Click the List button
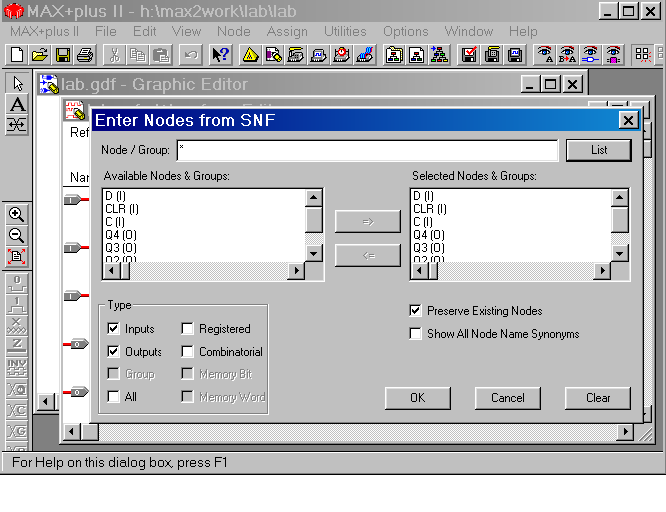Image resolution: width=666 pixels, height=512 pixels. [599, 150]
